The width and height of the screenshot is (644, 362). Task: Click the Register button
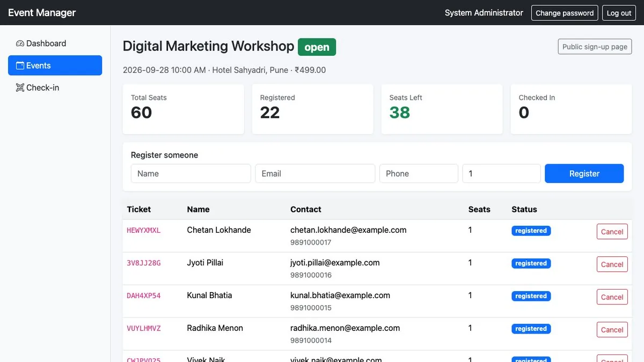pos(584,173)
